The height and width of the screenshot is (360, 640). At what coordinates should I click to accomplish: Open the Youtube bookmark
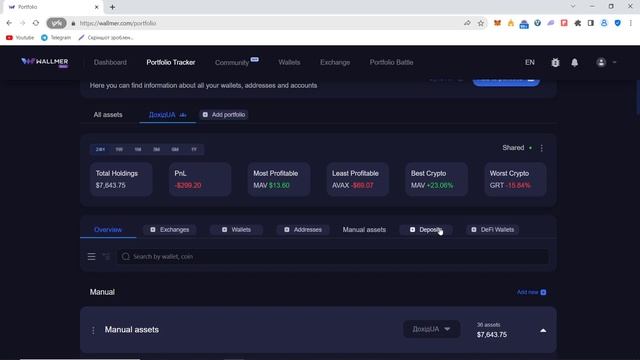pyautogui.click(x=20, y=38)
